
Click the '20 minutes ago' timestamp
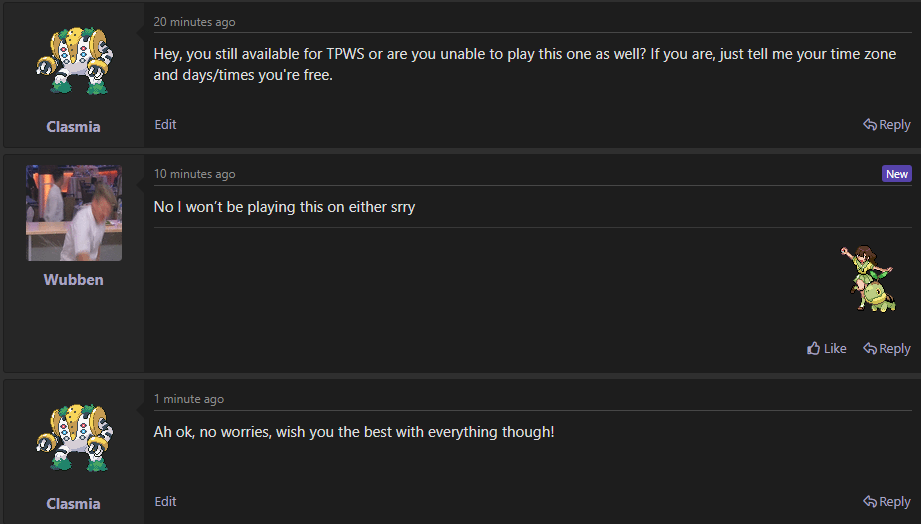pos(194,22)
